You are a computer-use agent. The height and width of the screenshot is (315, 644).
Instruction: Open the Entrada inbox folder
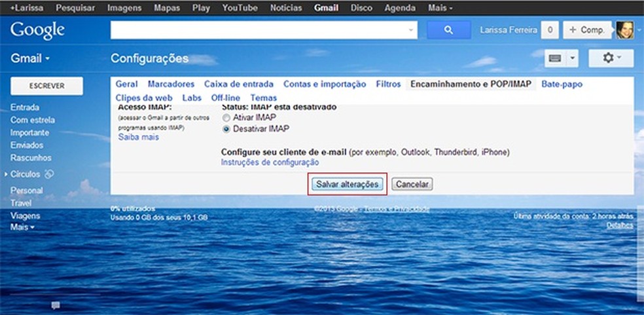click(x=25, y=107)
